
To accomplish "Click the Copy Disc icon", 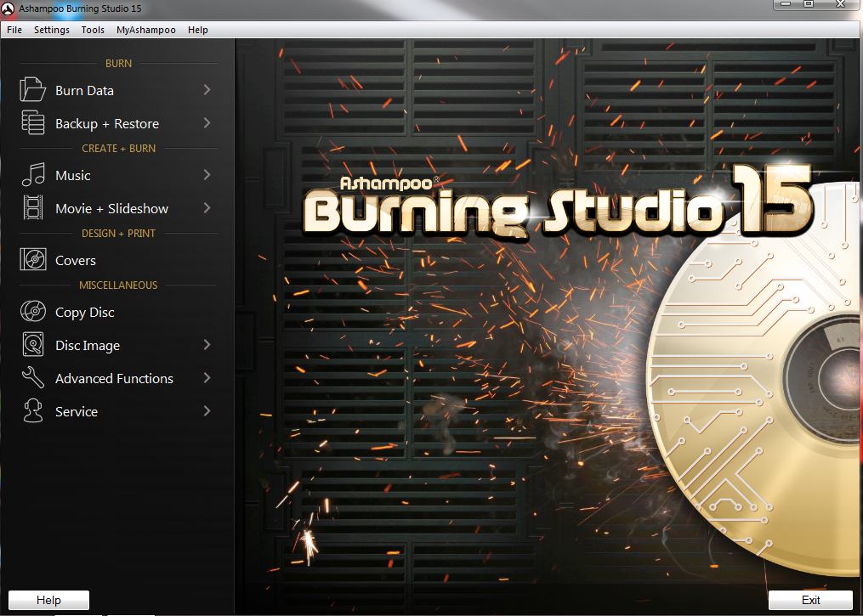I will click(x=33, y=311).
